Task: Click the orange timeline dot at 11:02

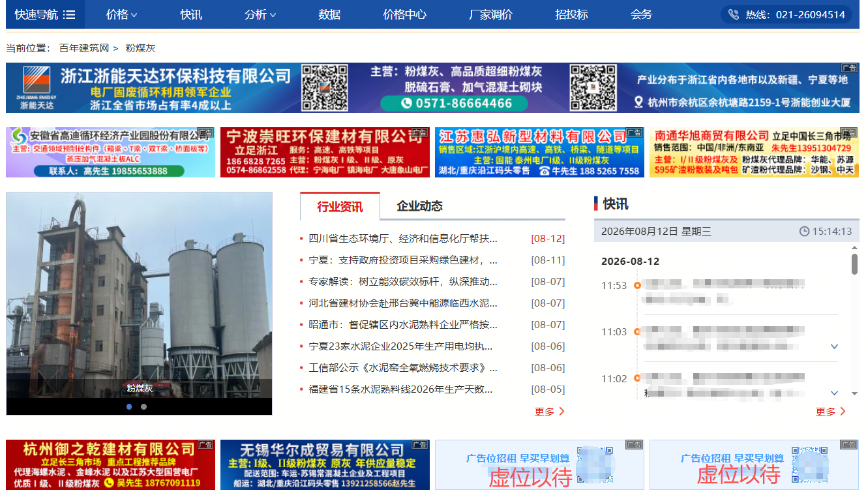Action: (637, 378)
